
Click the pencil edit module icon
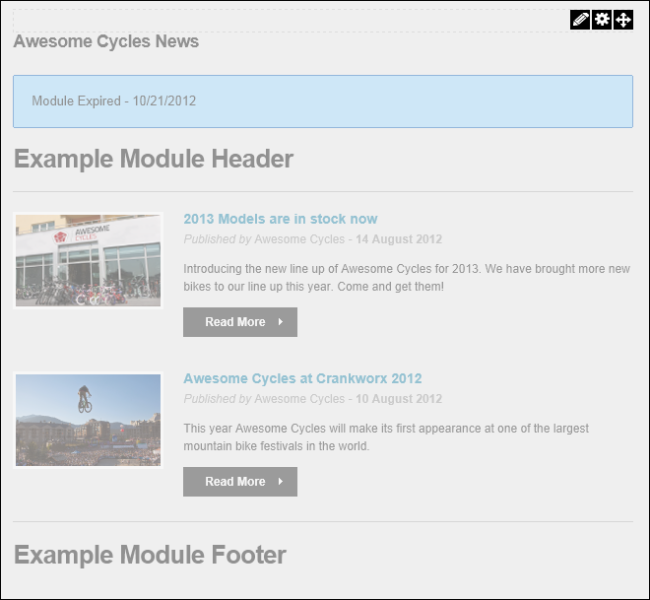[x=580, y=19]
